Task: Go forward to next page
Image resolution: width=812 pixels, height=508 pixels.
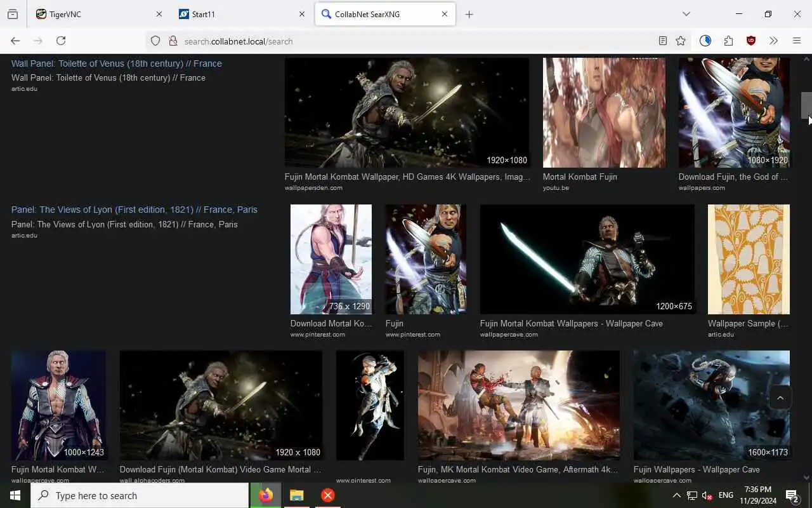Action: pyautogui.click(x=38, y=41)
